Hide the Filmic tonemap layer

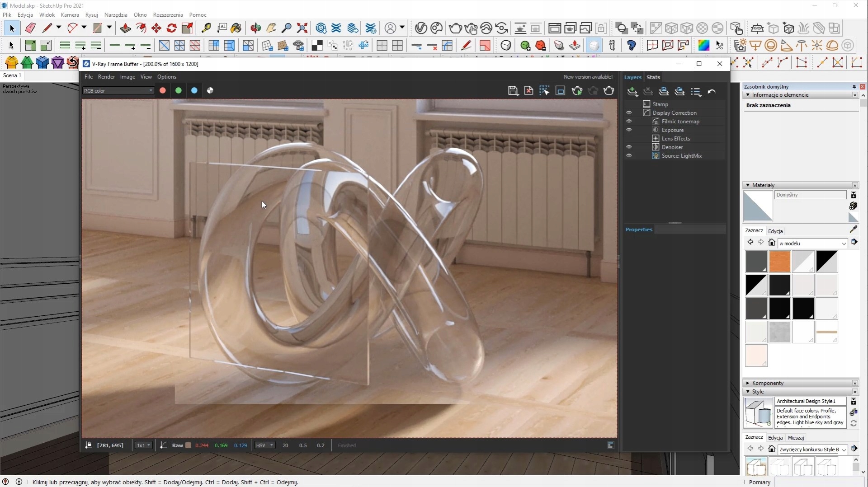click(x=629, y=122)
